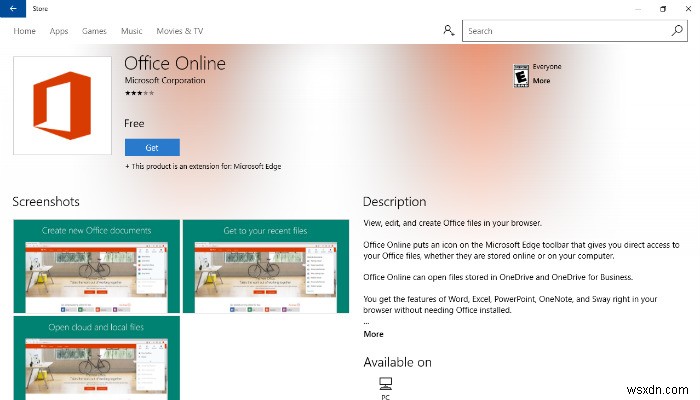Switch to the Apps tab

pos(59,31)
